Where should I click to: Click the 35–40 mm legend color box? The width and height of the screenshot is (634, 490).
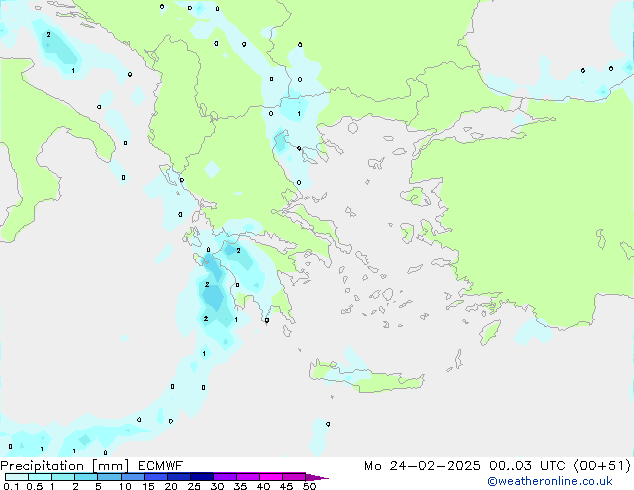[x=247, y=477]
